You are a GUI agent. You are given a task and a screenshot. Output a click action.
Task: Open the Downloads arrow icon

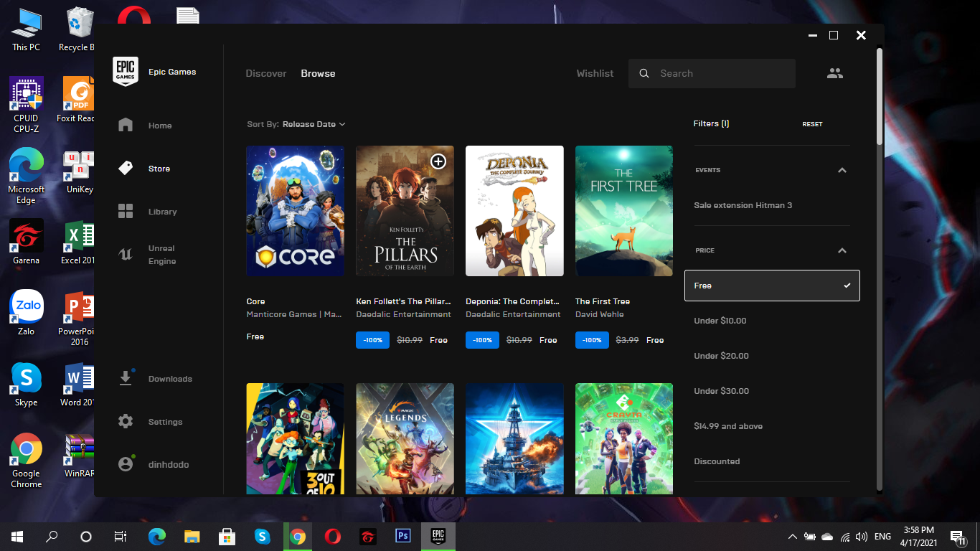(126, 378)
